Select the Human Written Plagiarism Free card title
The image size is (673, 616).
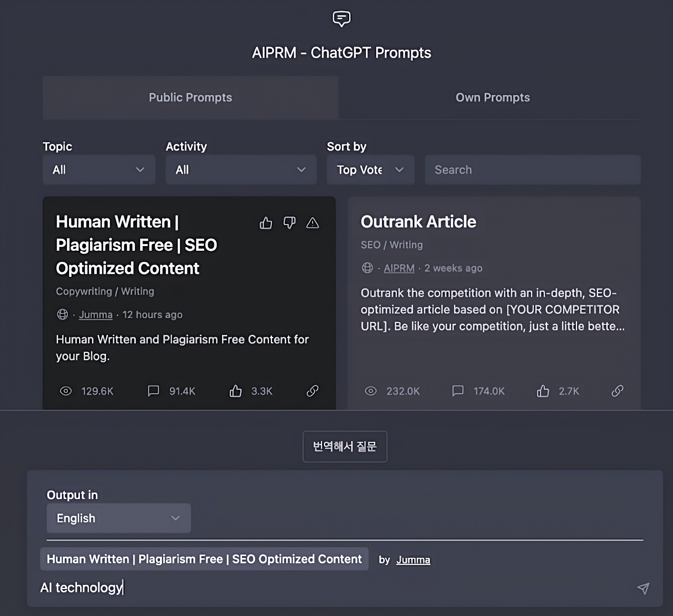(136, 245)
